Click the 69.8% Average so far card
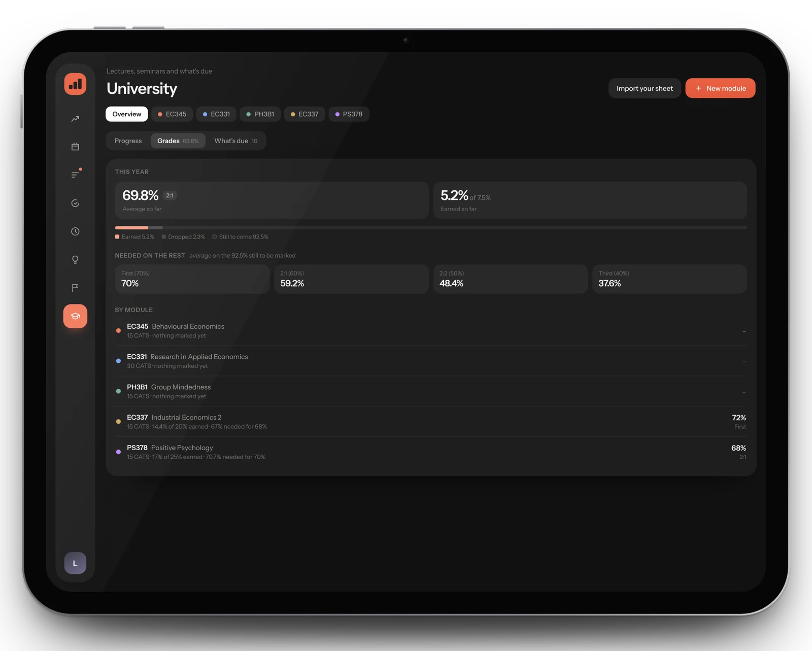This screenshot has width=812, height=651. 272,200
